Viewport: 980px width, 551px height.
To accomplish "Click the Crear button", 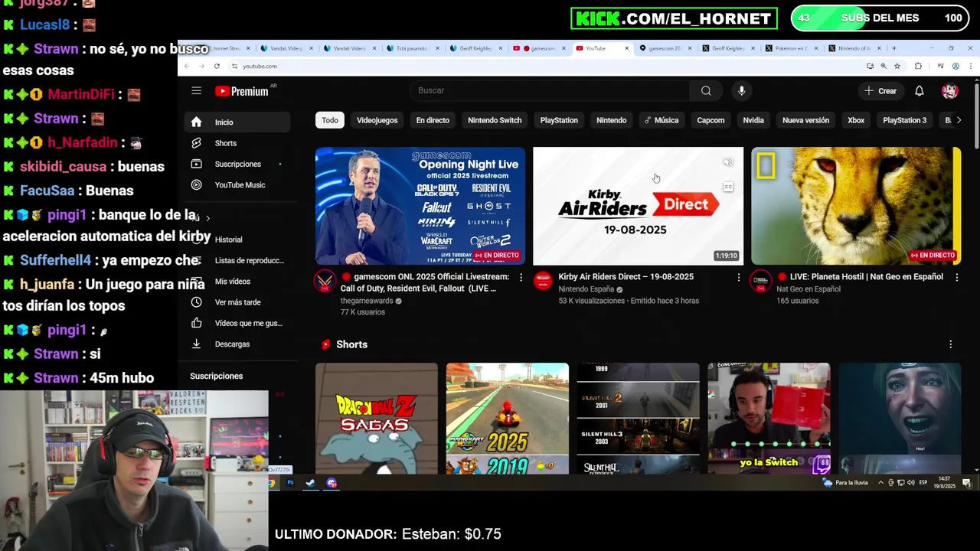I will click(x=880, y=91).
